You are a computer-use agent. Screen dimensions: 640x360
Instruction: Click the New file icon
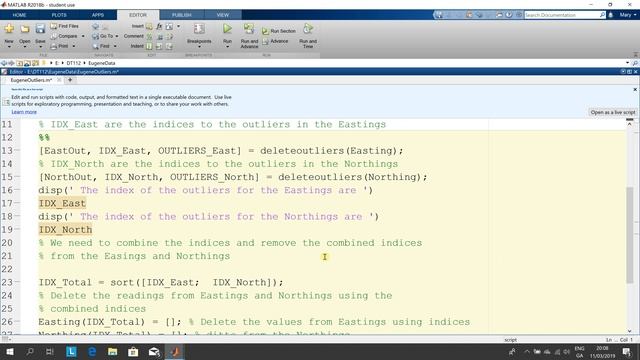pyautogui.click(x=9, y=29)
